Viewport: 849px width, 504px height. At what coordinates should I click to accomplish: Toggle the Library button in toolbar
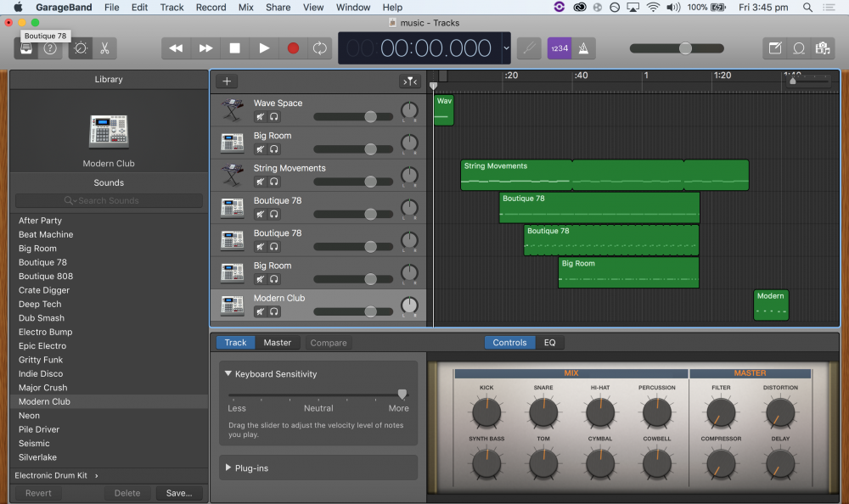[26, 48]
